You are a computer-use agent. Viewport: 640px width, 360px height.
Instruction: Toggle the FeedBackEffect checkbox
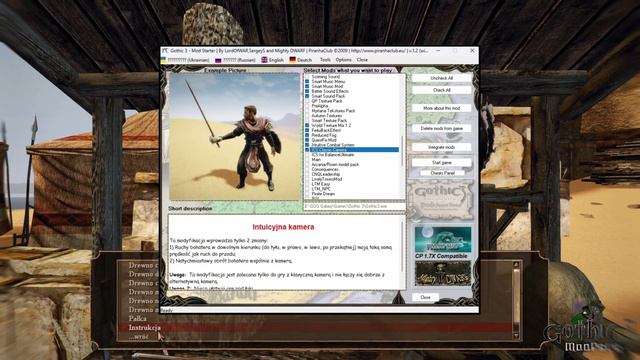coord(307,130)
